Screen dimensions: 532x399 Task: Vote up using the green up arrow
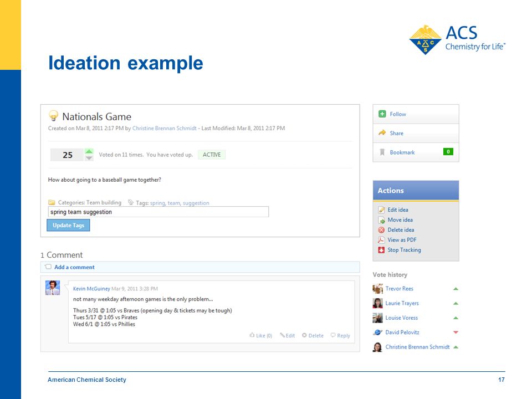(89, 151)
